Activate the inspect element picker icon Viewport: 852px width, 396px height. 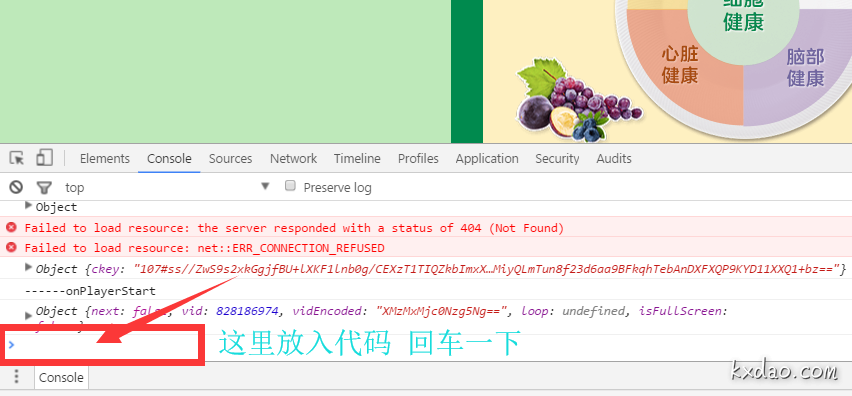pos(17,158)
